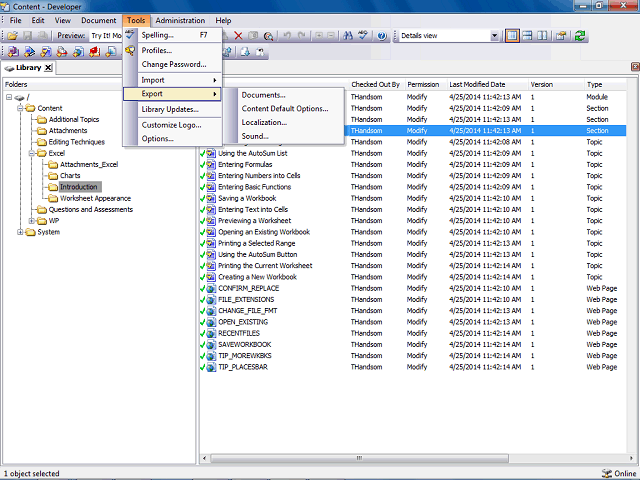The height and width of the screenshot is (480, 640).
Task: Select the Charts folder
Action: pyautogui.click(x=70, y=176)
